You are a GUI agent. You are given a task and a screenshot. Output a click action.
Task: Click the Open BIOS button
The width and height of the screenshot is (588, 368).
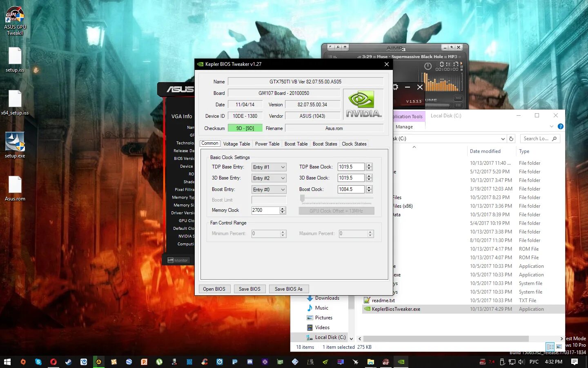tap(214, 289)
